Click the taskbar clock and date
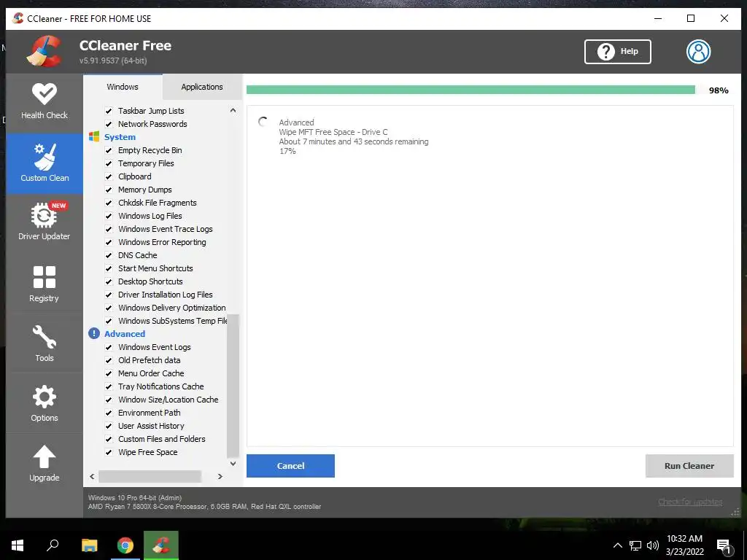 point(684,545)
